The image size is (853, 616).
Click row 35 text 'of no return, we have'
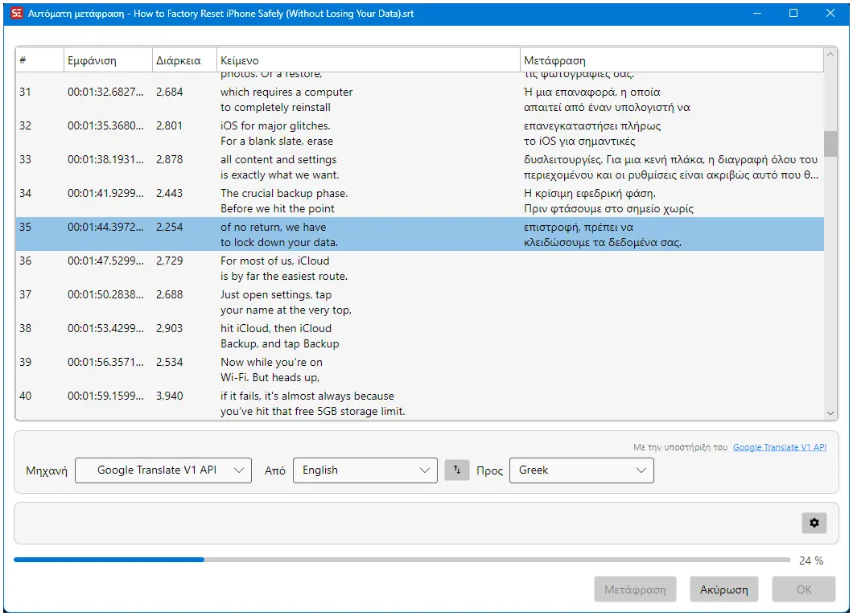tap(273, 227)
